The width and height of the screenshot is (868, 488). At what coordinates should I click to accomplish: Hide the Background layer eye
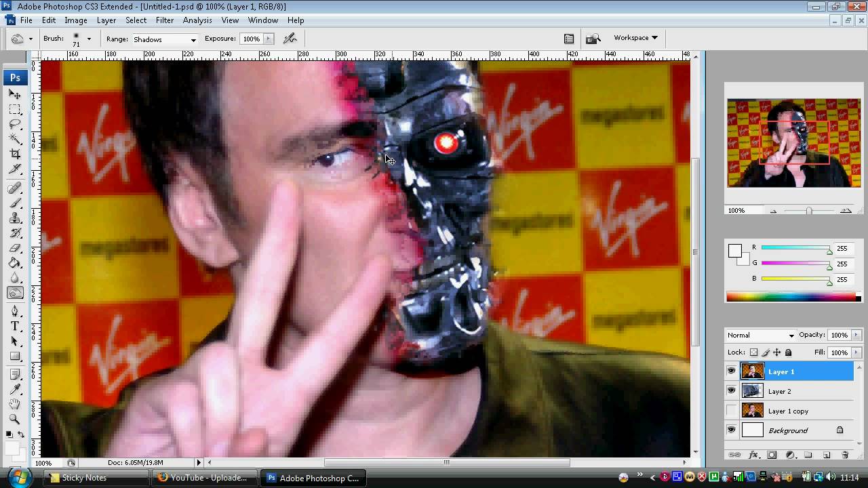pos(731,430)
